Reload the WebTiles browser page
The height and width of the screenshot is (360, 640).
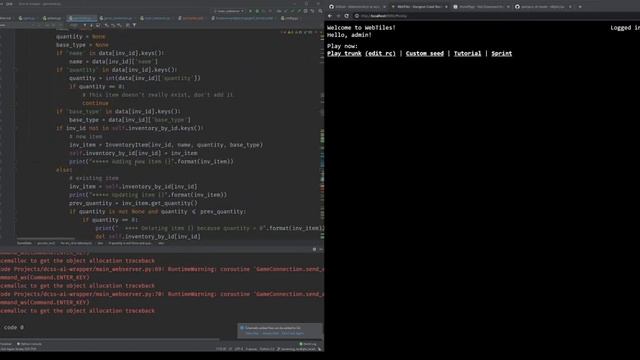(347, 16)
